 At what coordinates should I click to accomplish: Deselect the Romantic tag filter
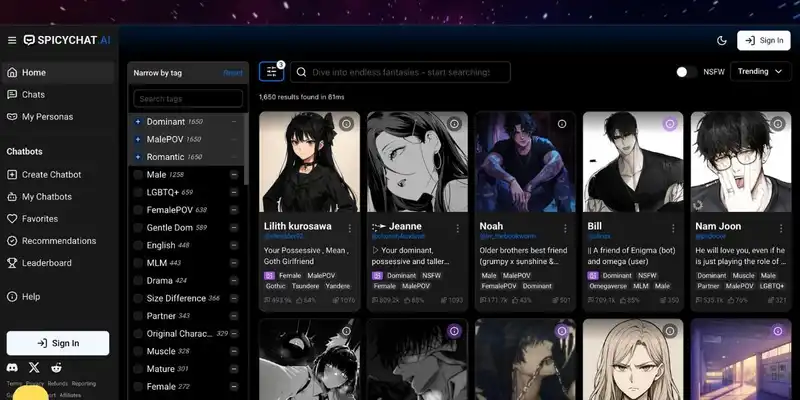click(138, 157)
